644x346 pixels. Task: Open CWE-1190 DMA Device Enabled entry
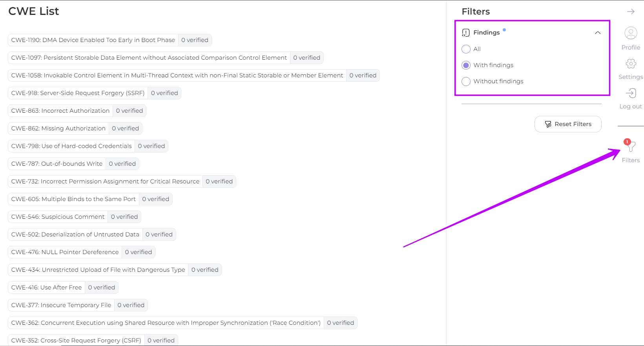tap(93, 40)
